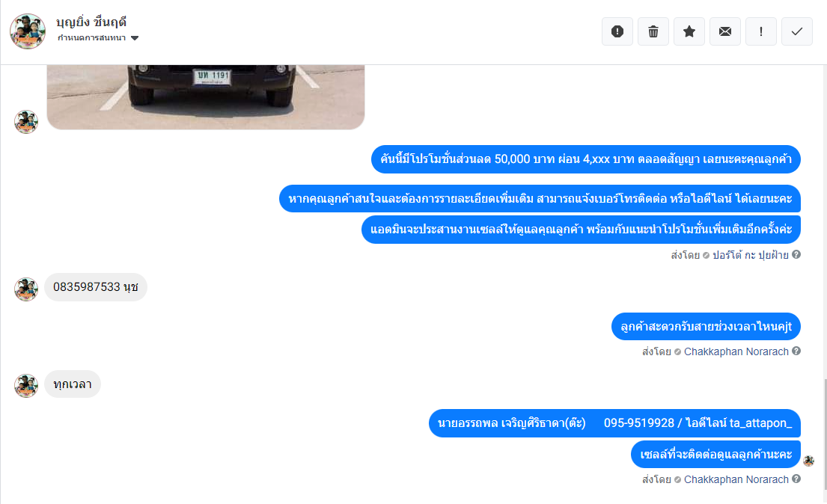
Task: Flag conversation with exclamation mark priority icon
Action: tap(760, 31)
